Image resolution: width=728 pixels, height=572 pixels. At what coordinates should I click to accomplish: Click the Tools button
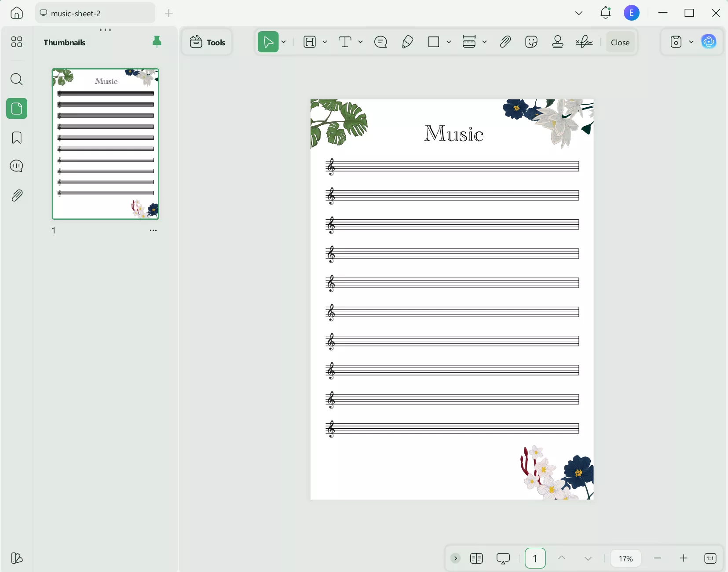tap(208, 42)
